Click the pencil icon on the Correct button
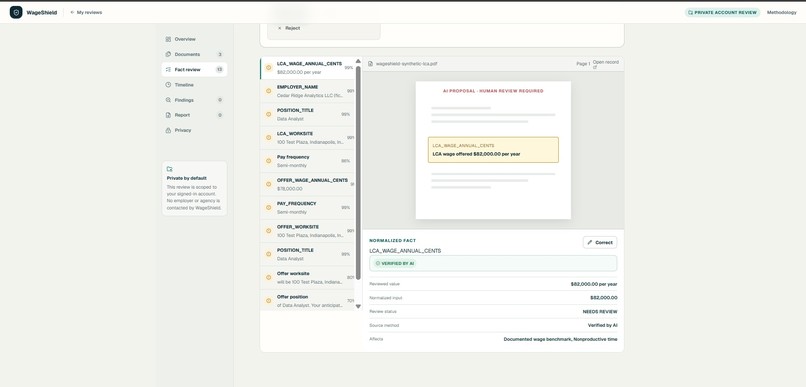The height and width of the screenshot is (387, 806). pos(590,243)
